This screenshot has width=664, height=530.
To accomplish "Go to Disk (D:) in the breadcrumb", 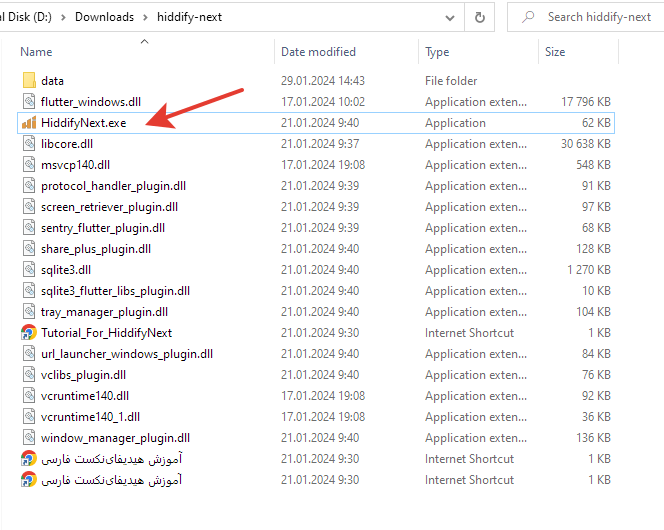I will pos(25,17).
